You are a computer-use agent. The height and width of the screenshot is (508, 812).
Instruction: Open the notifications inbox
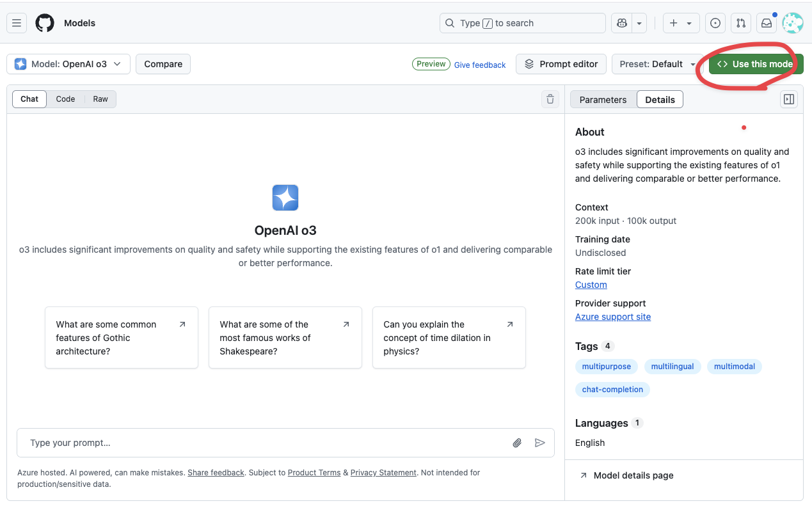pos(766,23)
